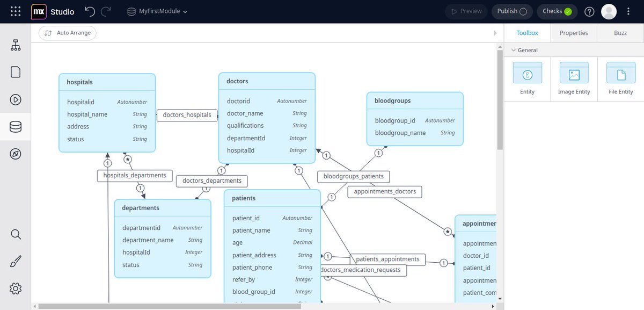Open the app switcher grid icon
Viewport: 644px width, 310px height.
point(16,11)
